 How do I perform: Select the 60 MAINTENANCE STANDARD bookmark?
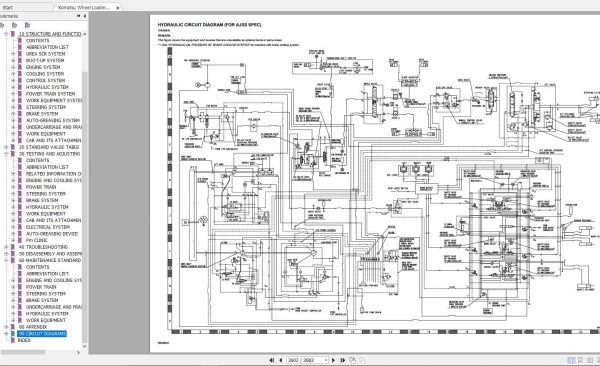pos(50,260)
